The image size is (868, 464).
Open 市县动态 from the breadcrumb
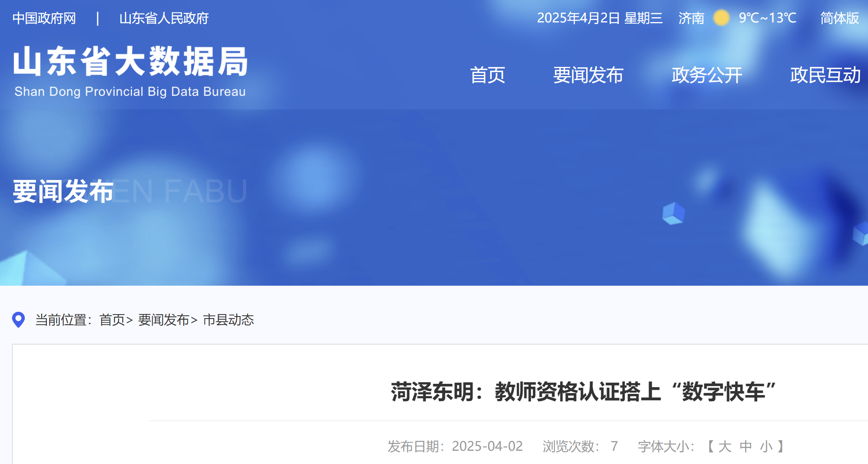click(228, 321)
